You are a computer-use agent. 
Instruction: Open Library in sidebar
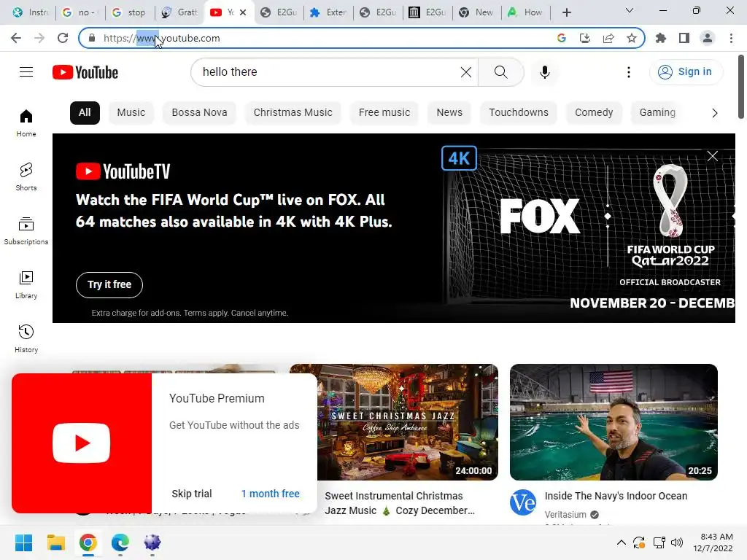click(26, 285)
